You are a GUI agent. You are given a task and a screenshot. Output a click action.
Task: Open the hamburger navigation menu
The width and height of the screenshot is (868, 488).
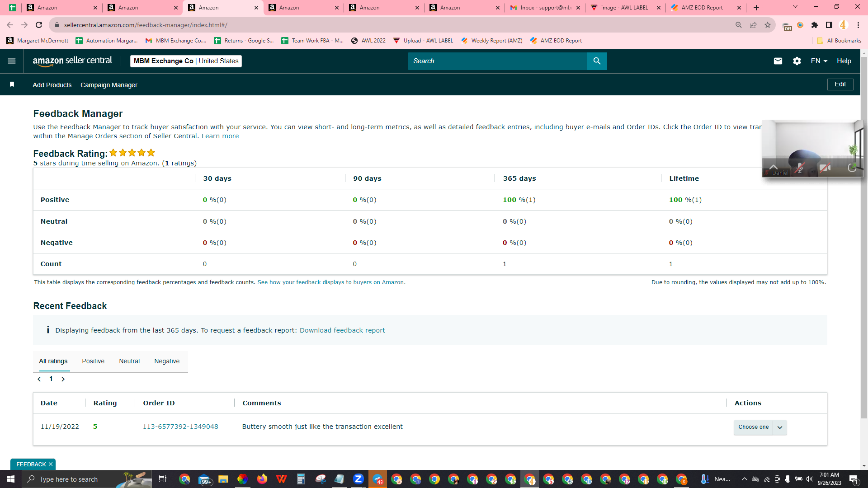point(12,61)
